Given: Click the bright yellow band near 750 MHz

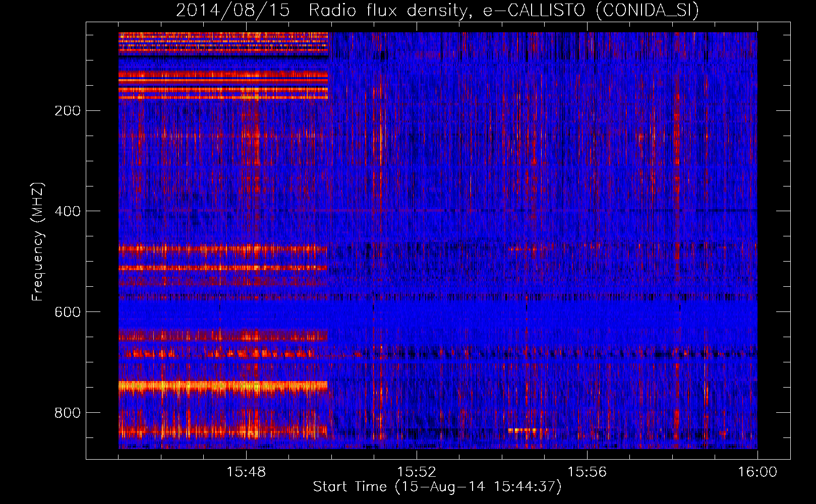Looking at the screenshot, I should tap(223, 387).
